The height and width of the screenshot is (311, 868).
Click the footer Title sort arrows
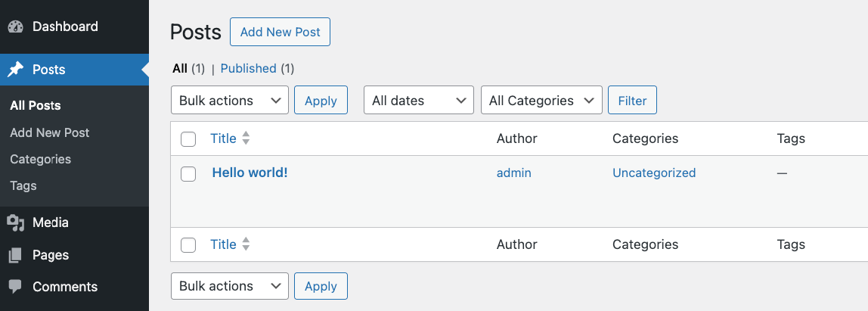point(246,244)
